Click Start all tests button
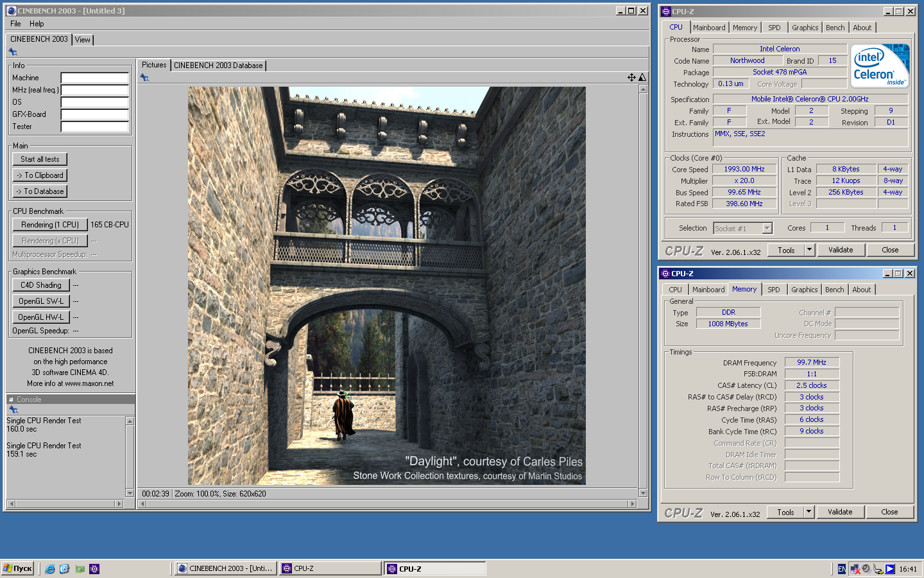Screen dimensions: 924x578 click(x=40, y=159)
